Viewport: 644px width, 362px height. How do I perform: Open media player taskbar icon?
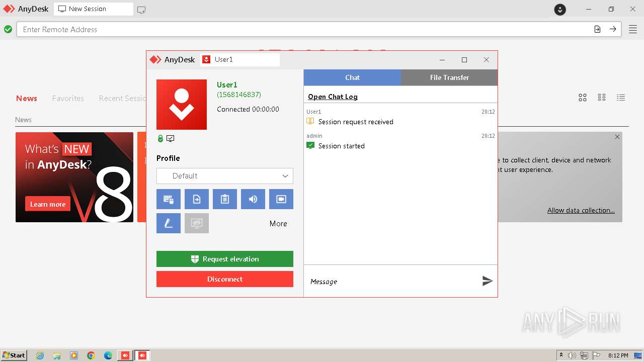(74, 355)
